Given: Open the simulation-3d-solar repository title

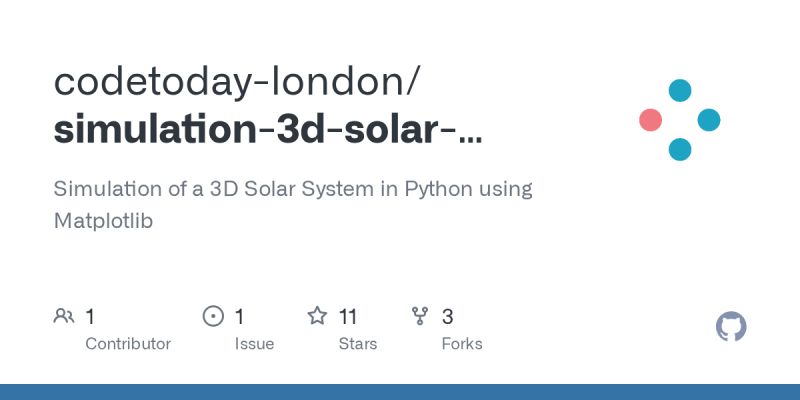Looking at the screenshot, I should (x=268, y=132).
